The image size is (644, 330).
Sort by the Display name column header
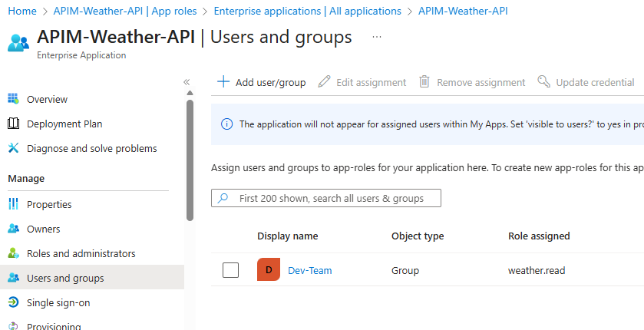coord(288,236)
